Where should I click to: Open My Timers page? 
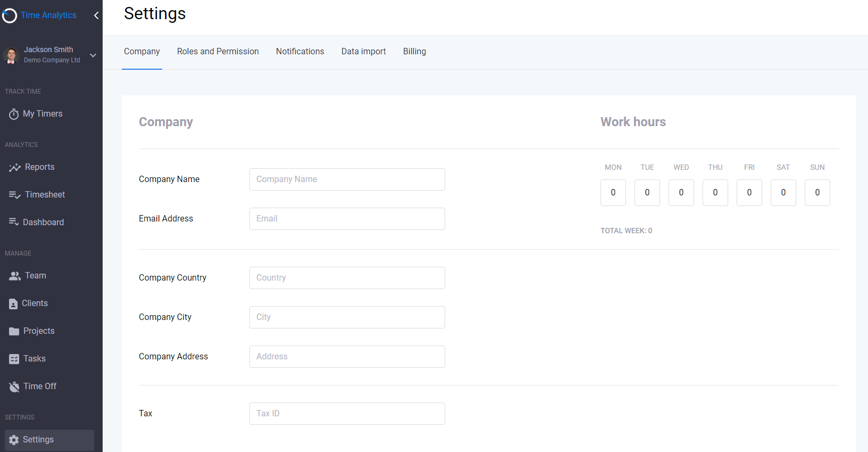point(43,114)
